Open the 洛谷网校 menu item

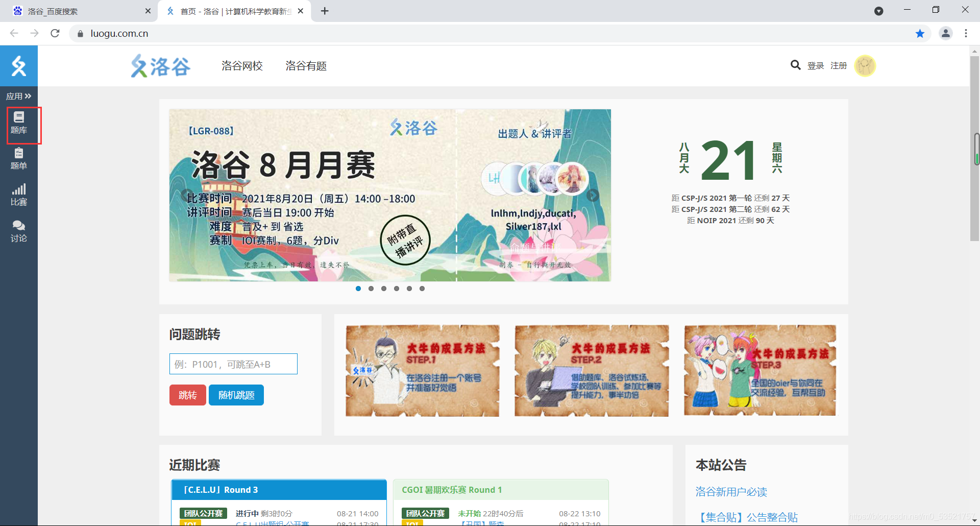tap(242, 66)
